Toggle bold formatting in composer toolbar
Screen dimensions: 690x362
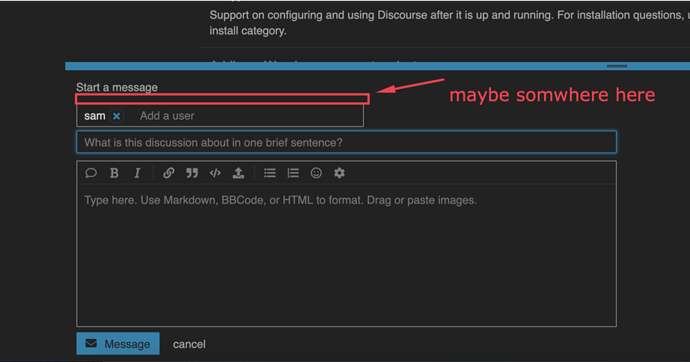pos(114,173)
